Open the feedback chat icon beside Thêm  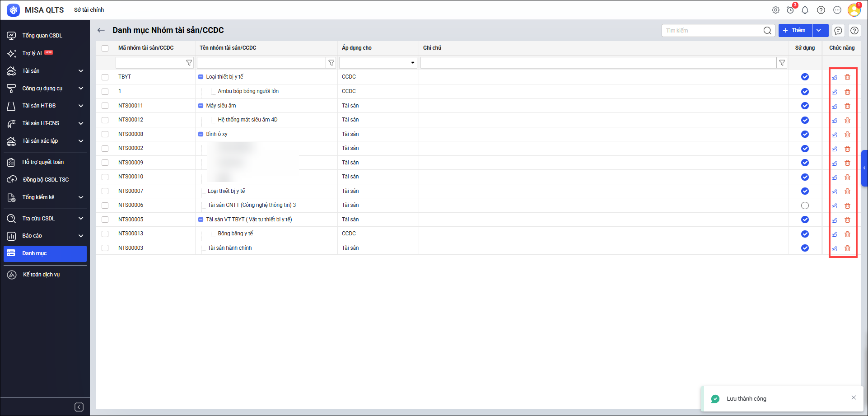pos(838,31)
